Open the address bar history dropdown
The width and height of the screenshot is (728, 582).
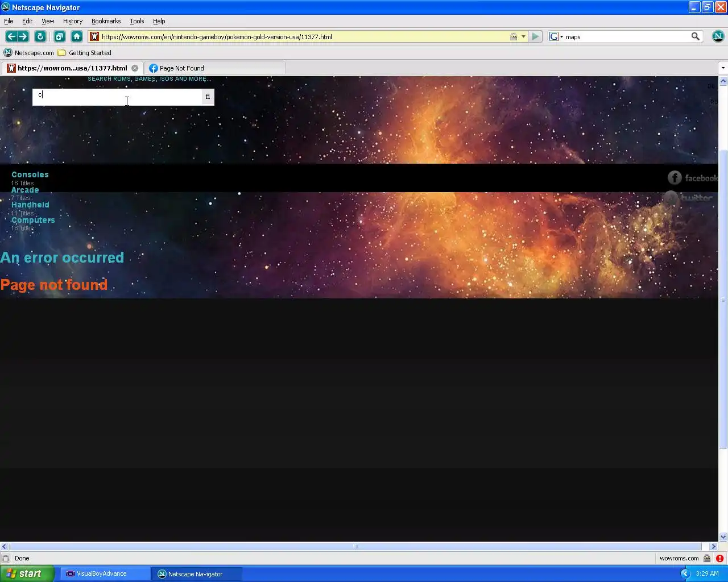coord(523,36)
